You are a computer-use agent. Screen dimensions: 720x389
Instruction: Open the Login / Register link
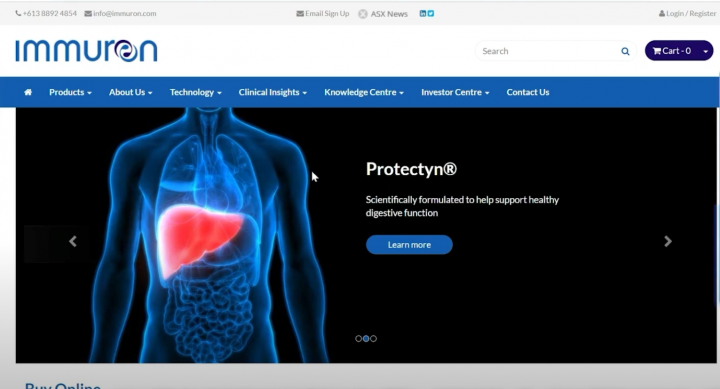[x=687, y=14]
